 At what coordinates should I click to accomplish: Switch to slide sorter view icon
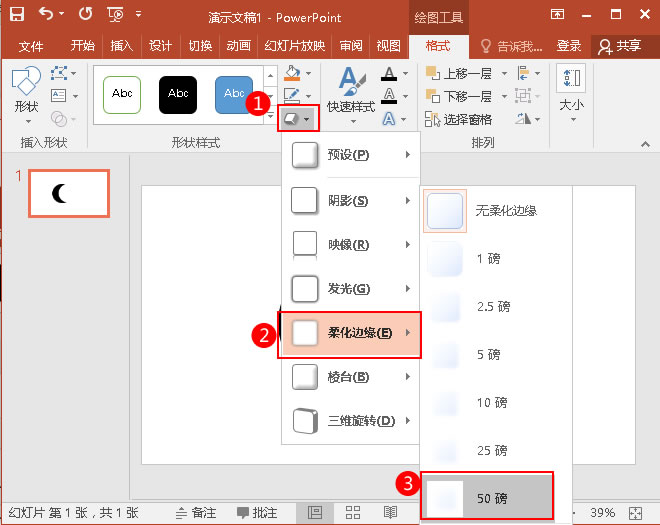[x=353, y=512]
